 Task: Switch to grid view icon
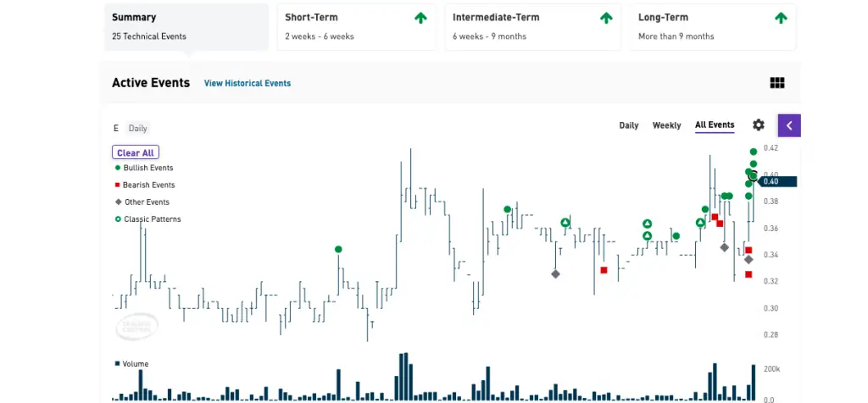(x=777, y=83)
